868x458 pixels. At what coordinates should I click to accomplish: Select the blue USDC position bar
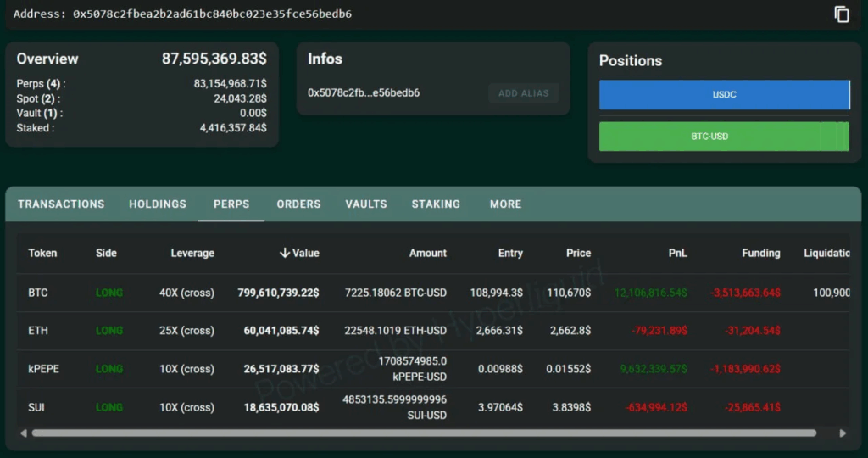coord(724,95)
